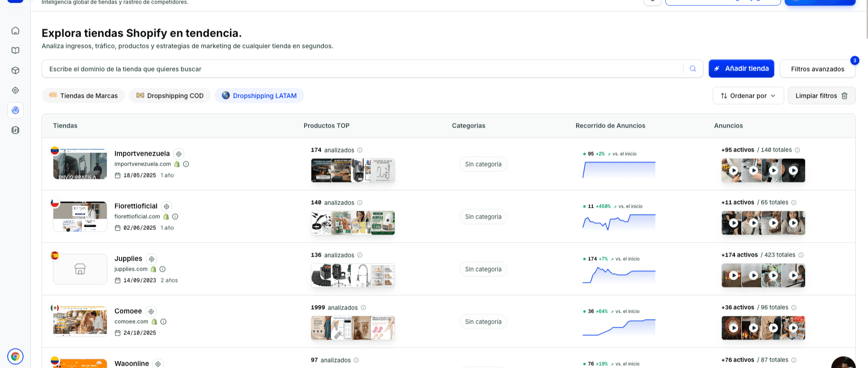This screenshot has width=868, height=368.
Task: Click Sin categoría tag for Importvenezuela
Action: (x=483, y=164)
